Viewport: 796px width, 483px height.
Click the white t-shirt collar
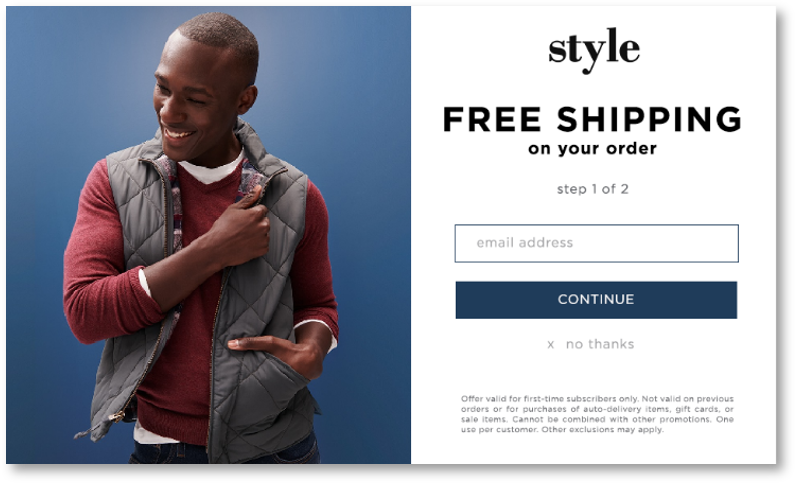(x=213, y=170)
